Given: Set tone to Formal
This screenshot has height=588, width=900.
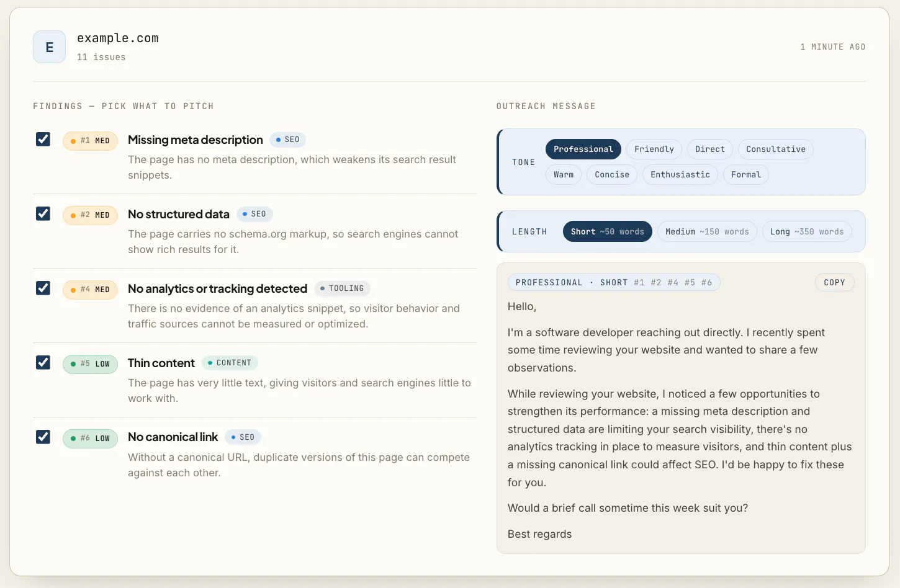Looking at the screenshot, I should 746,174.
